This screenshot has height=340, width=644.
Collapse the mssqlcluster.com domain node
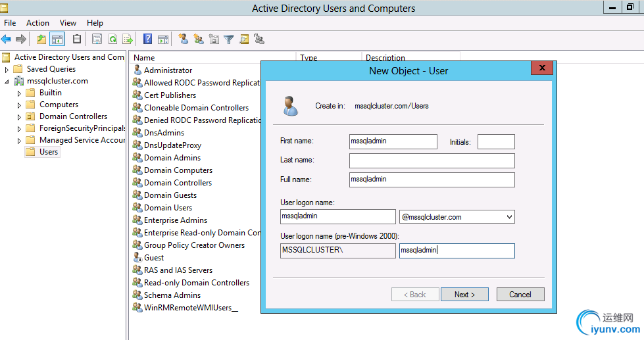point(7,81)
